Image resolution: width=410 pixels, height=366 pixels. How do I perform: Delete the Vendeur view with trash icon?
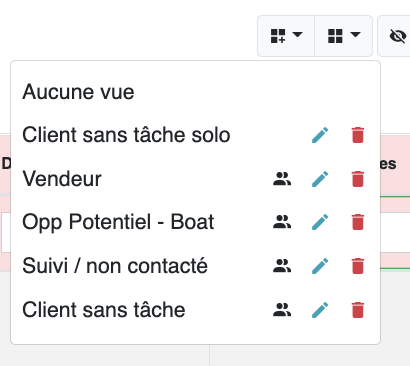(358, 179)
